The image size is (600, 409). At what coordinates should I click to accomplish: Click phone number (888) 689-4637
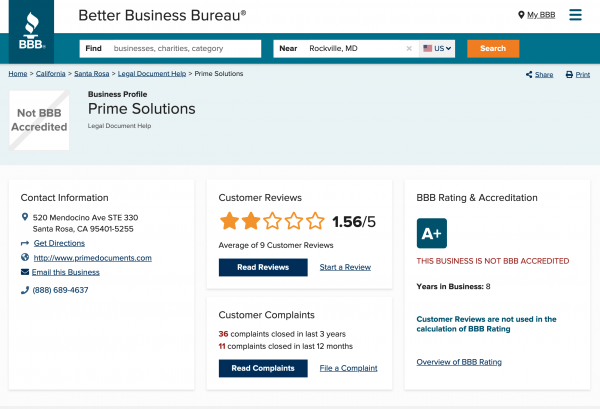point(60,290)
